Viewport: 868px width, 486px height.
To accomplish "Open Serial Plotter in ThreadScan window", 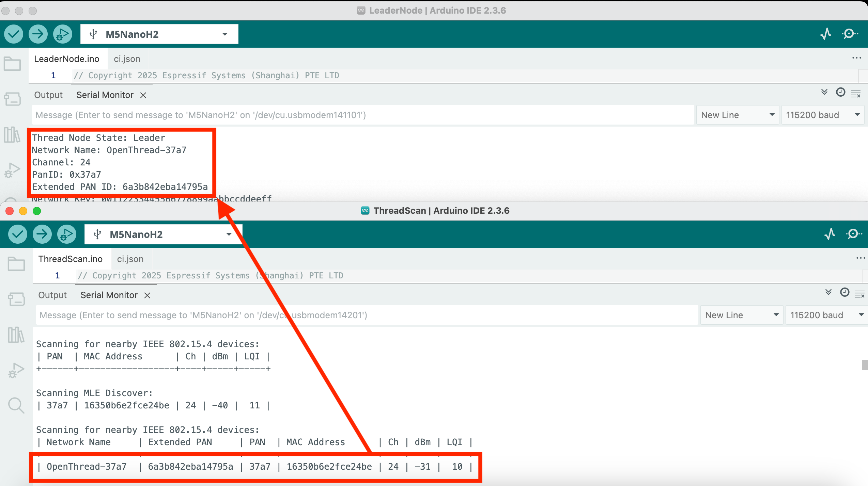I will [830, 234].
